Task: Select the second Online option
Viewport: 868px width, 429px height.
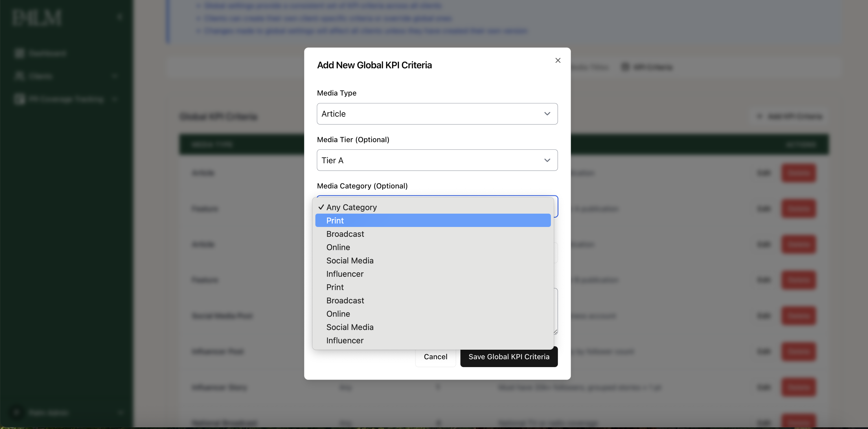Action: (433, 314)
